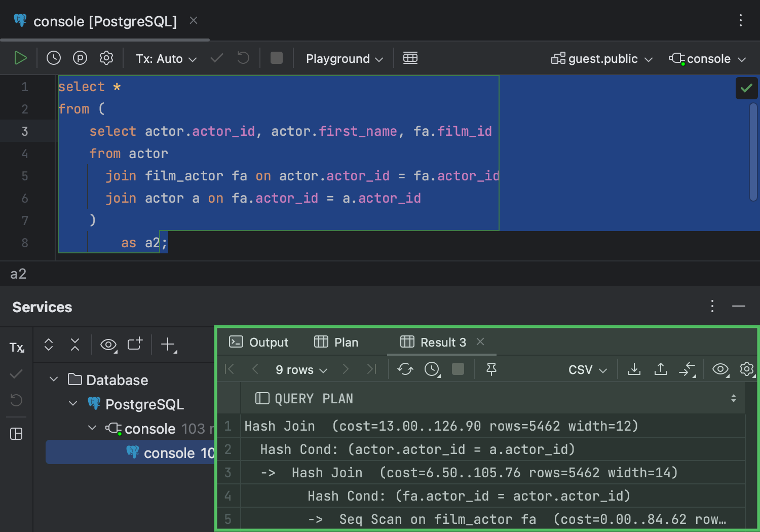760x532 pixels.
Task: Jump to the last page of results
Action: pos(371,369)
